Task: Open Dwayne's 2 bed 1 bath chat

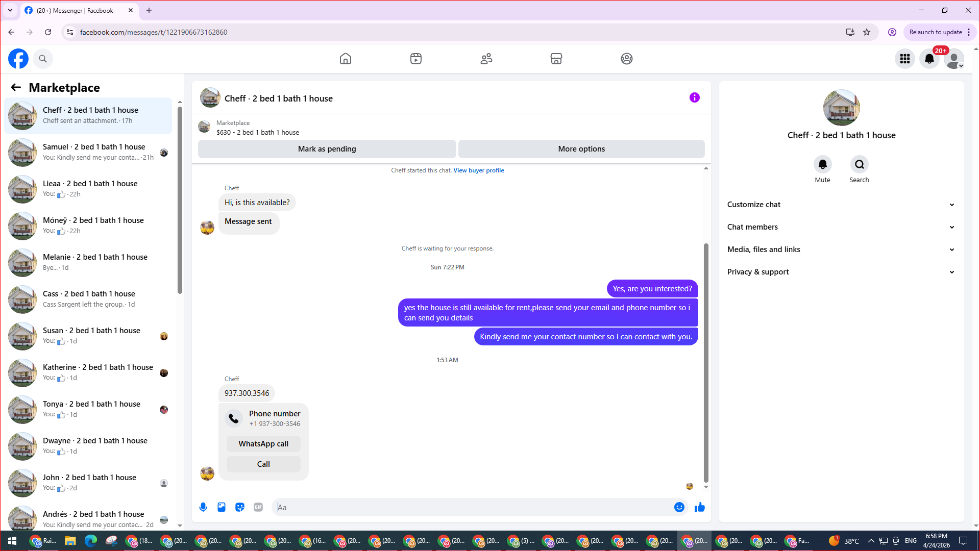Action: coord(88,446)
